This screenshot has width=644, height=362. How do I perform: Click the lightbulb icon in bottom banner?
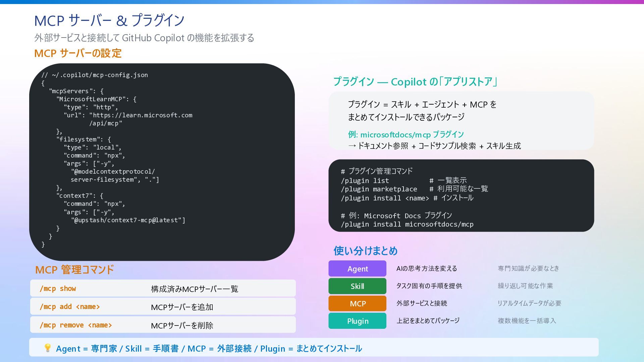click(48, 348)
